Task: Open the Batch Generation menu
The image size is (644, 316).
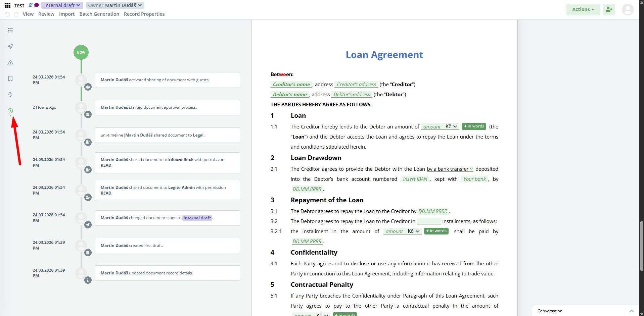Action: (99, 14)
